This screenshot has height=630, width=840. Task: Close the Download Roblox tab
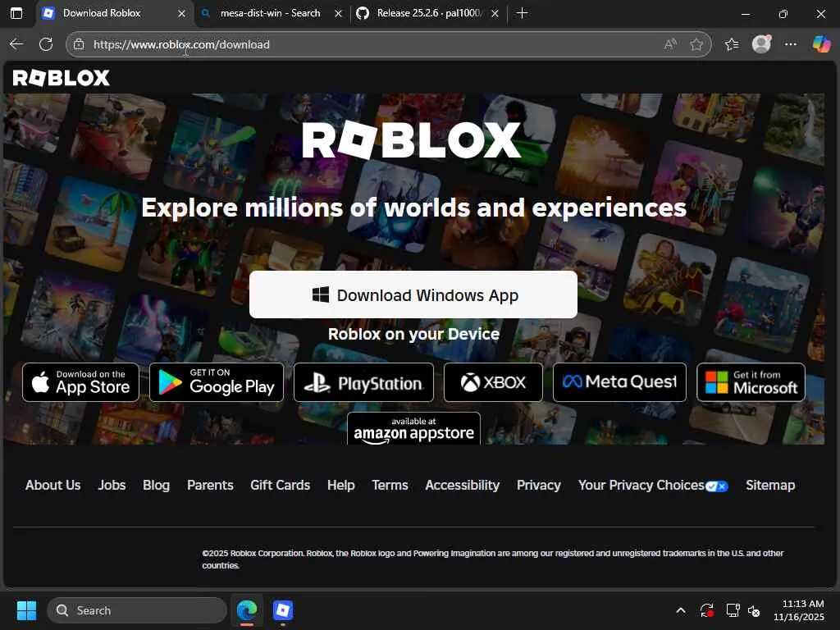(x=181, y=13)
